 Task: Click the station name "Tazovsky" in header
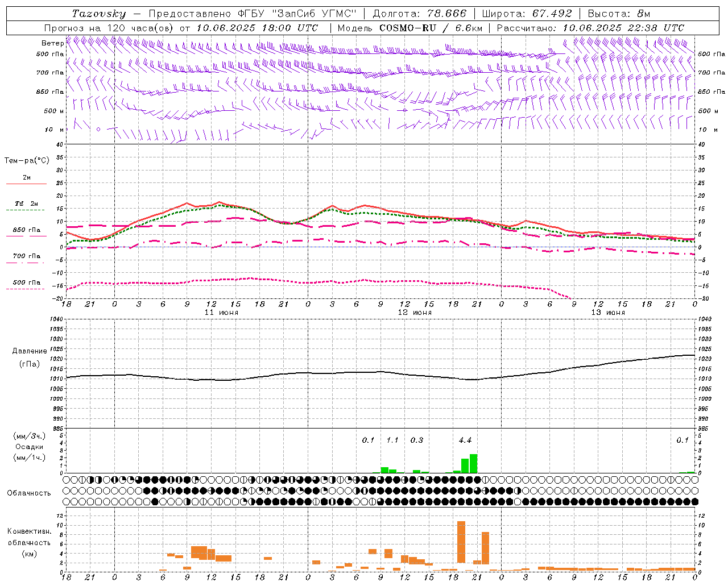coord(99,14)
